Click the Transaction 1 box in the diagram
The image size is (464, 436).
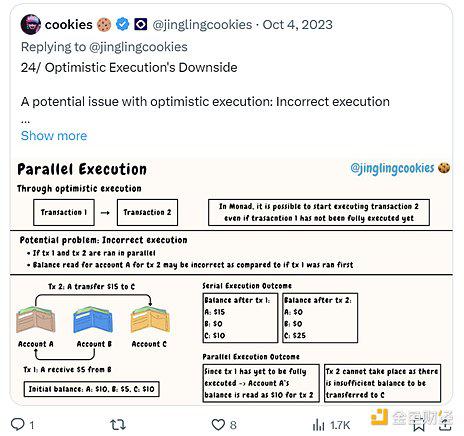pyautogui.click(x=64, y=212)
